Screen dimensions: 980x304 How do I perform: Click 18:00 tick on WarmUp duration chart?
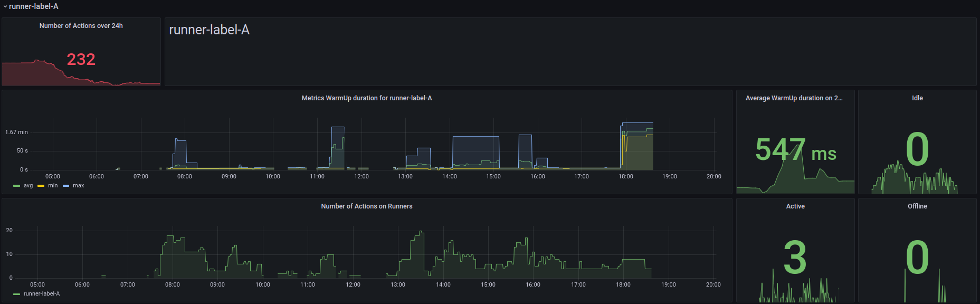click(x=626, y=177)
